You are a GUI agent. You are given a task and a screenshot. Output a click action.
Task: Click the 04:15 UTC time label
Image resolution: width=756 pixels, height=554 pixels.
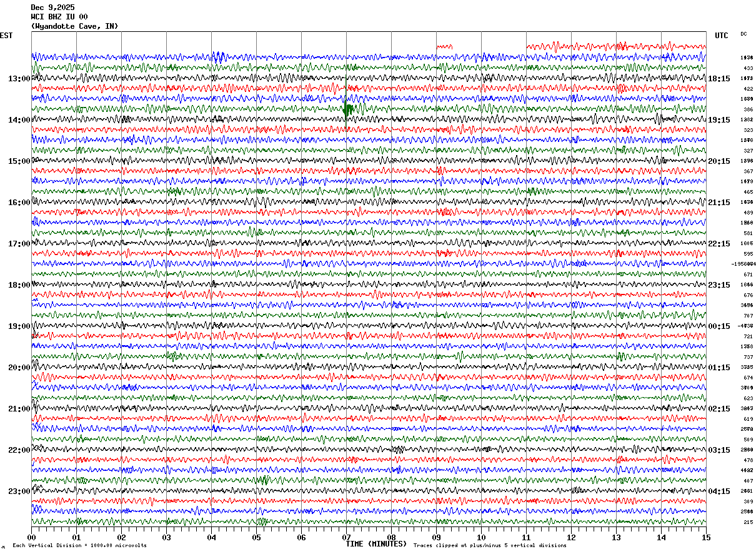pos(719,491)
